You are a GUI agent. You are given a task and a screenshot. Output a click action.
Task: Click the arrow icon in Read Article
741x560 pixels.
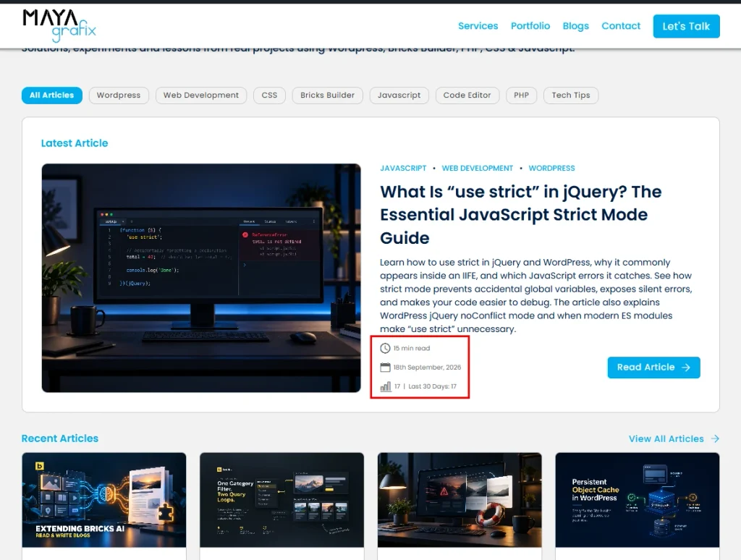[686, 368]
